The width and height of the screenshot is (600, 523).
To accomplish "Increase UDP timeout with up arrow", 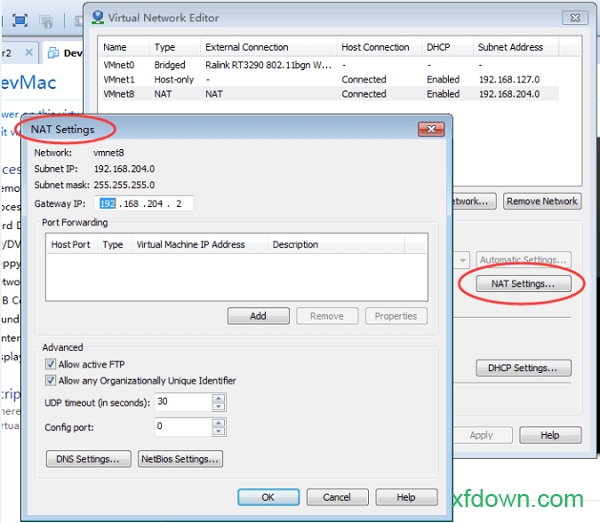I will [219, 397].
